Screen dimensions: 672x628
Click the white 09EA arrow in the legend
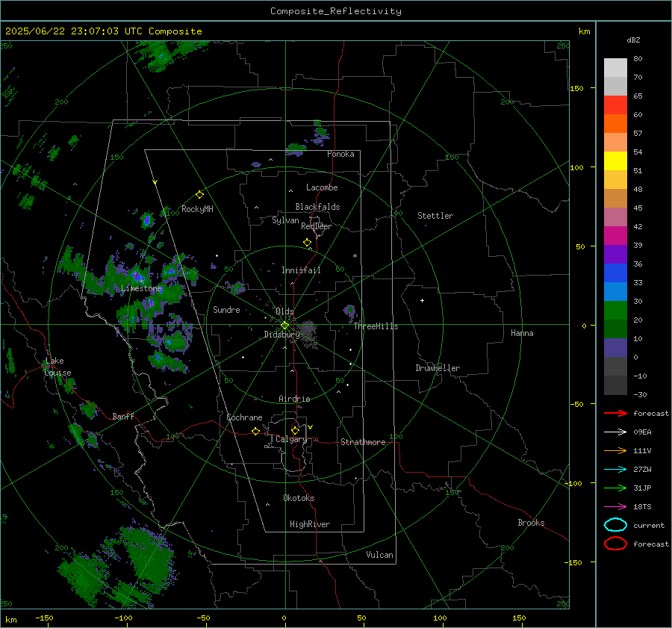615,432
